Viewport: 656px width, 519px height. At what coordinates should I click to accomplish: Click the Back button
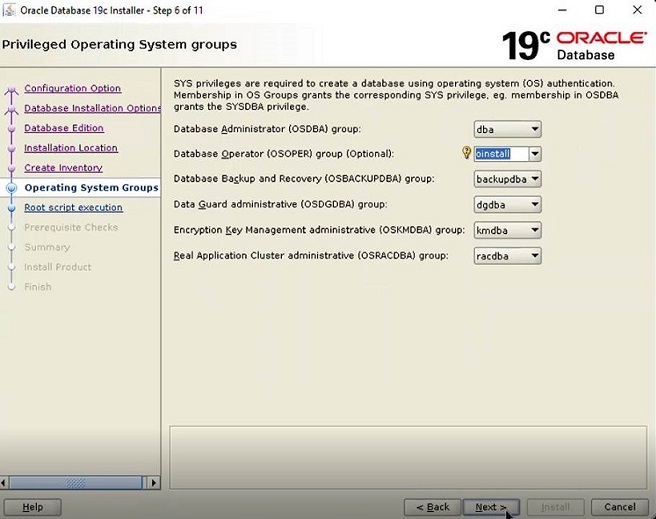[x=433, y=507]
